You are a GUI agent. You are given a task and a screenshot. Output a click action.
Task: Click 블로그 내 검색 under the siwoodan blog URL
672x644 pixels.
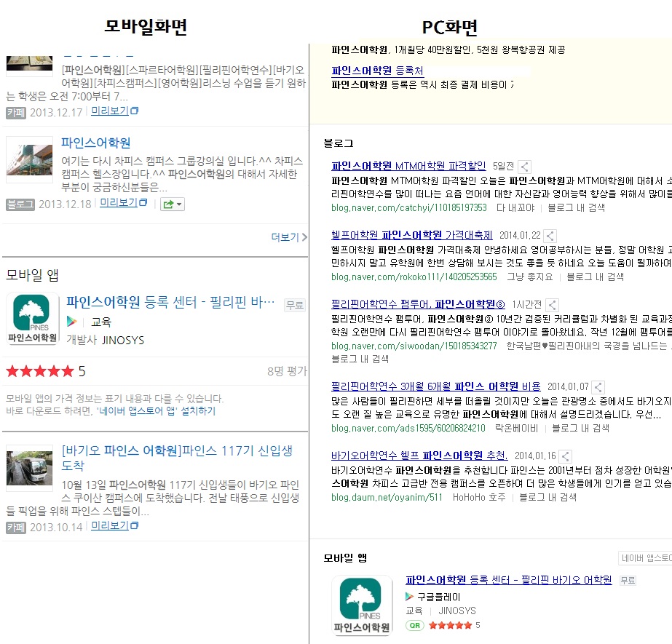[x=360, y=359]
